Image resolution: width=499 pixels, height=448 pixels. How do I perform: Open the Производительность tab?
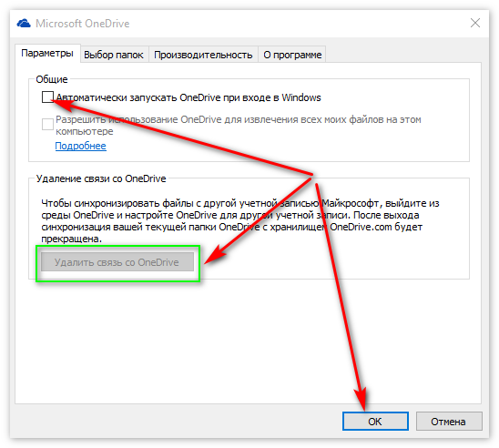(203, 55)
